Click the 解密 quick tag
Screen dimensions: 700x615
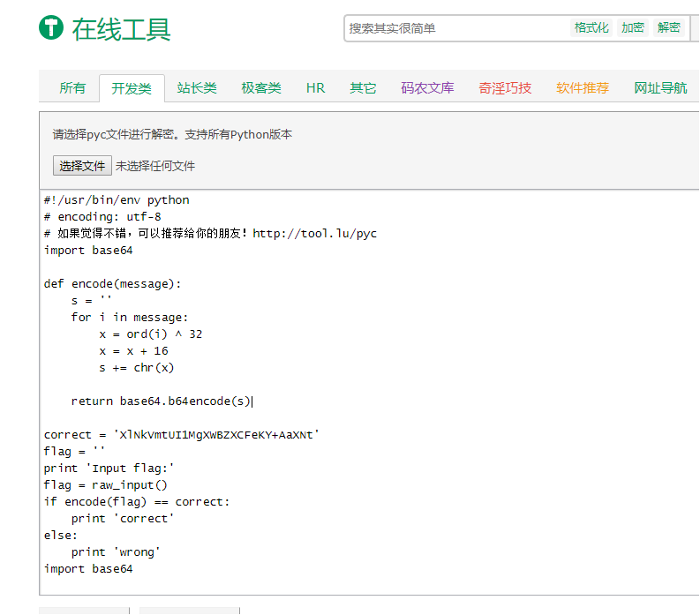pyautogui.click(x=669, y=27)
